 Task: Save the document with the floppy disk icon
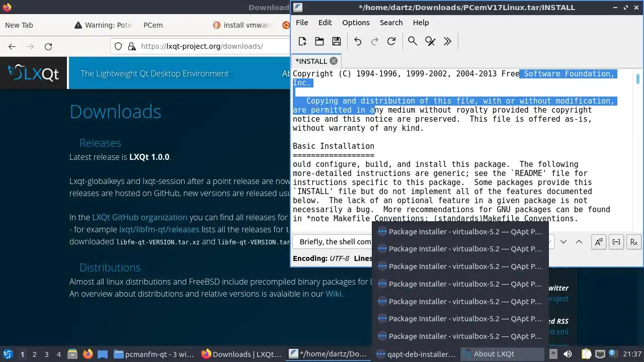click(x=337, y=41)
